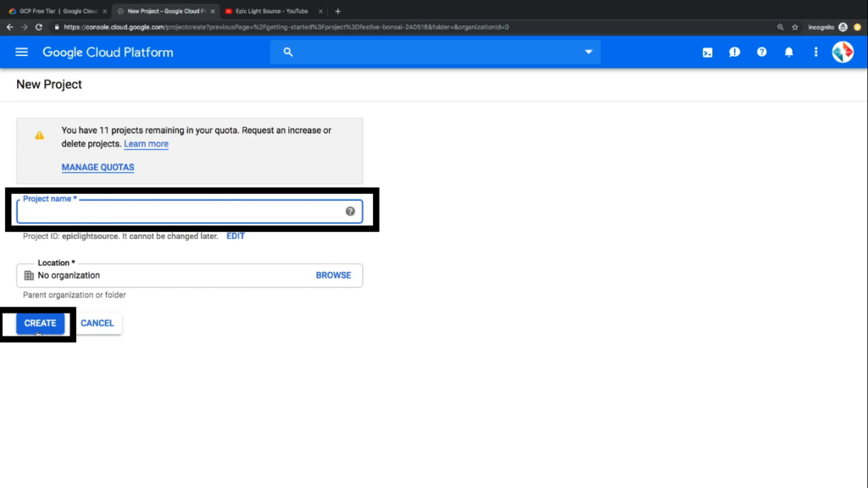This screenshot has width=868, height=488.
Task: Close the Epic Light Source YouTube tab
Action: (320, 11)
